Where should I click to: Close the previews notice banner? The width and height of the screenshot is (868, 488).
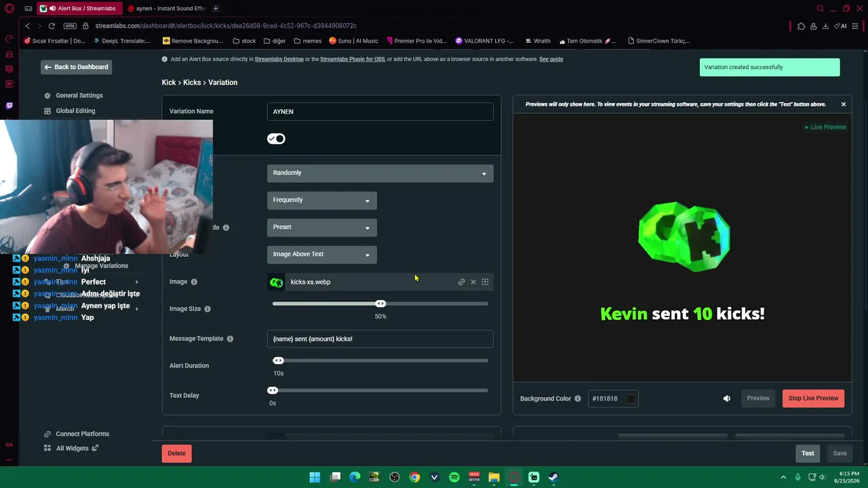(x=844, y=104)
